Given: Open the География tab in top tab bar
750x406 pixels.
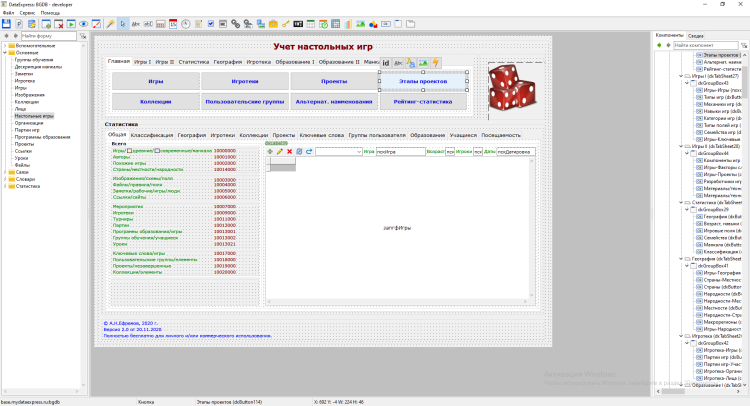Looking at the screenshot, I should coord(228,62).
